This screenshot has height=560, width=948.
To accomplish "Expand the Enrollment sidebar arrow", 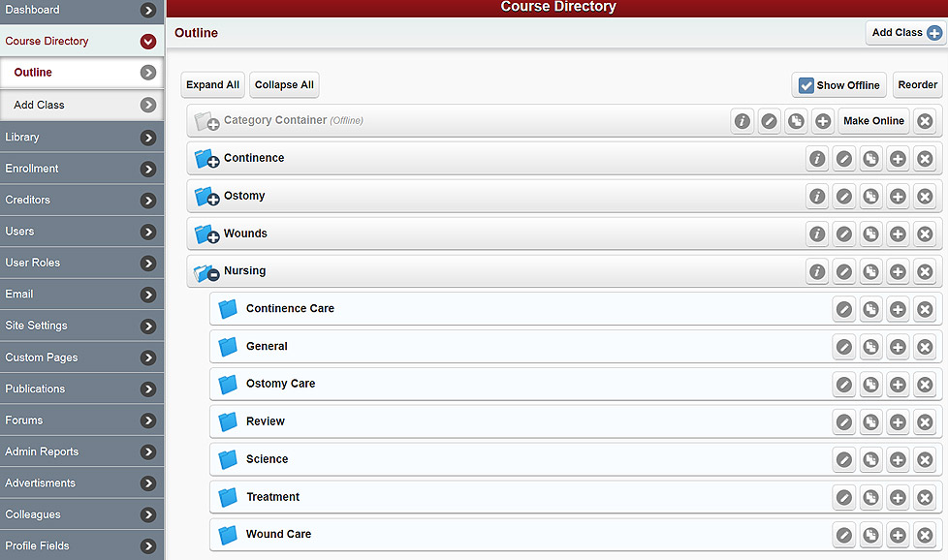I will 148,170.
